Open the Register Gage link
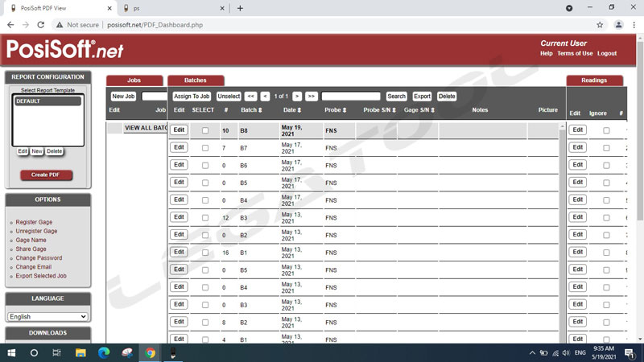The width and height of the screenshot is (644, 362). pos(34,222)
